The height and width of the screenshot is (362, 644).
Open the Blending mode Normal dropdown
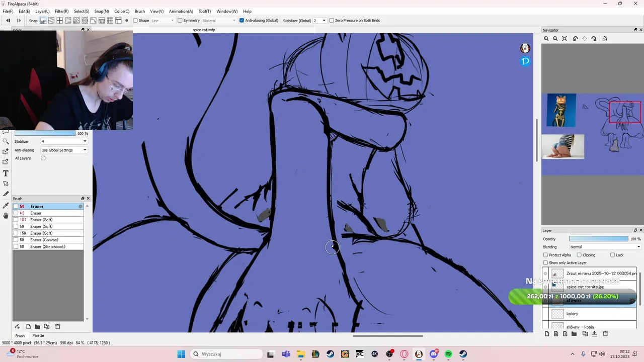tap(605, 247)
